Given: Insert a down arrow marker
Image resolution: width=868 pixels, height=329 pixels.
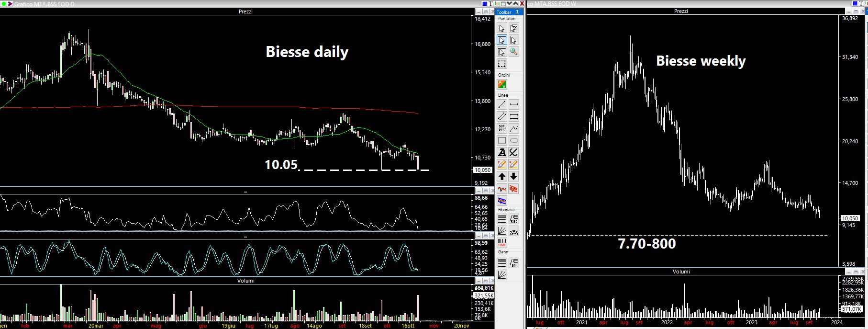Looking at the screenshot, I should (513, 176).
